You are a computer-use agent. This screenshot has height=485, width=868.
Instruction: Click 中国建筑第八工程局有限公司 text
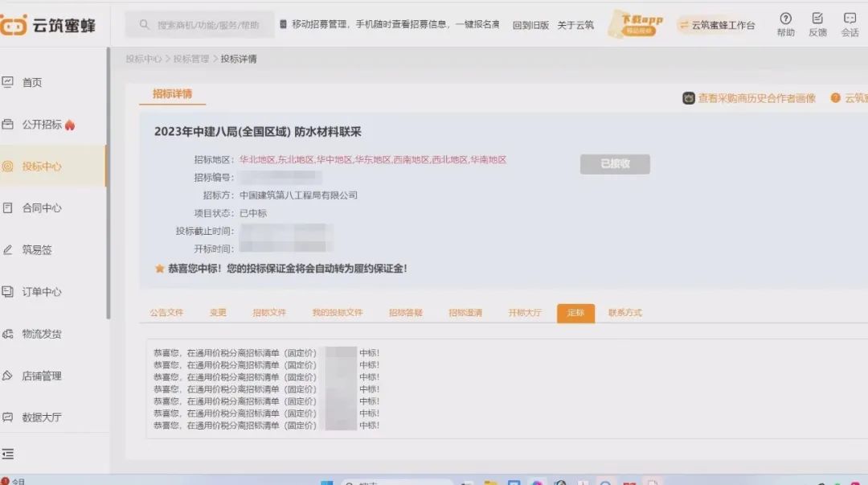click(x=298, y=195)
